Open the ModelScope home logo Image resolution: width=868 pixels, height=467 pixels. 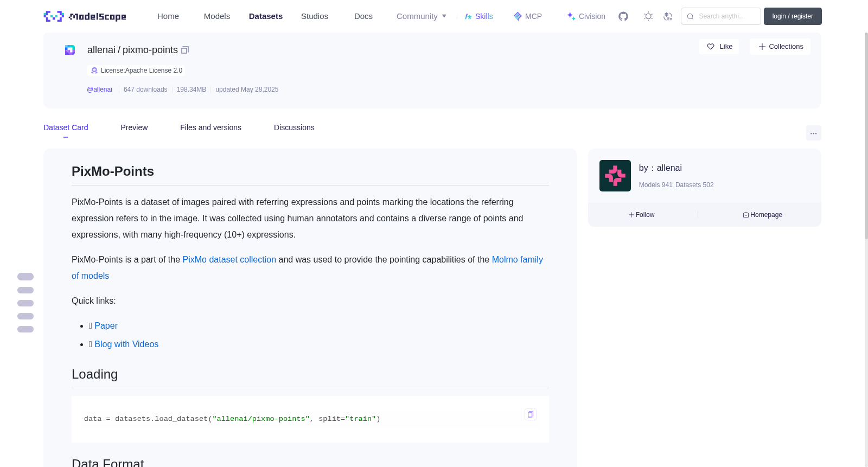coord(85,16)
